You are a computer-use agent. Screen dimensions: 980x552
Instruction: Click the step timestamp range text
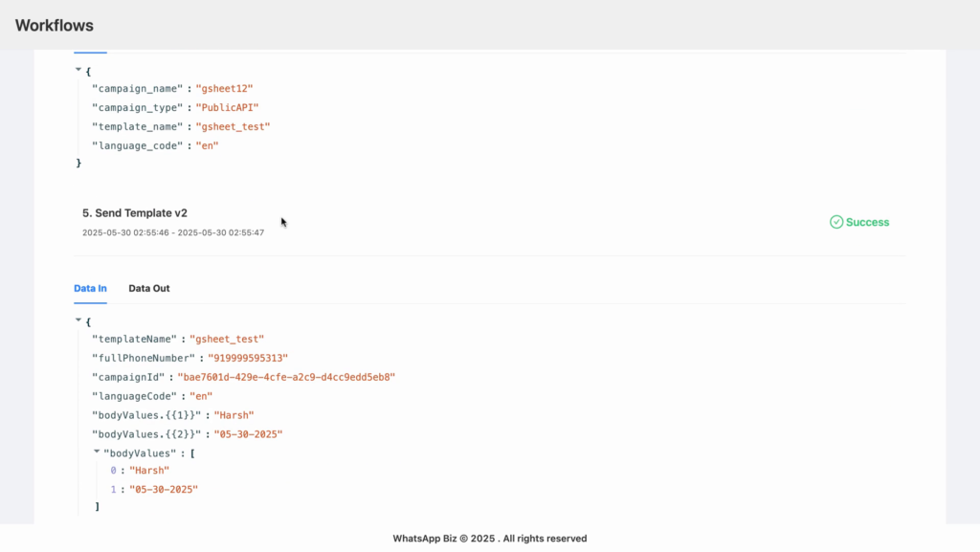tap(173, 232)
